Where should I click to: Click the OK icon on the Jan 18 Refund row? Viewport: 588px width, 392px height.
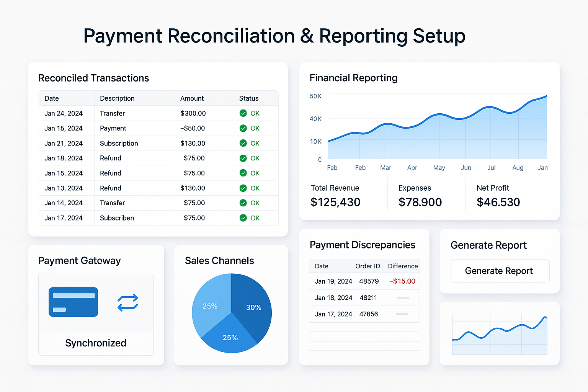(x=243, y=158)
